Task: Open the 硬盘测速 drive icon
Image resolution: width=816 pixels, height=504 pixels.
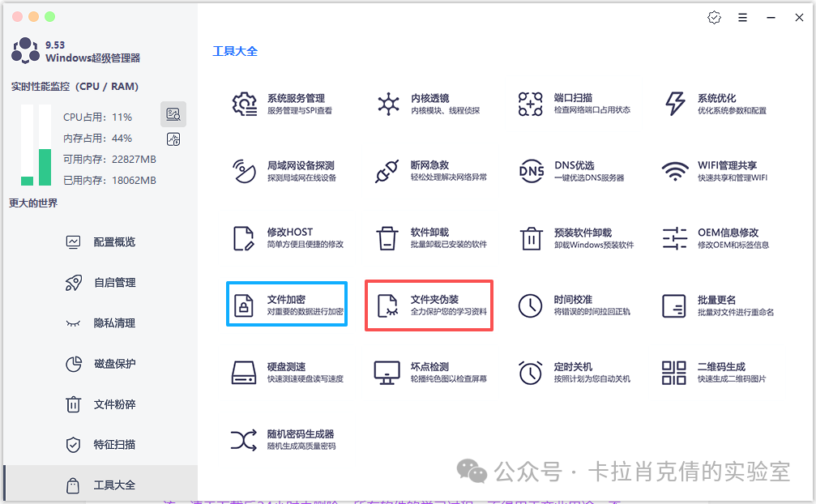Action: point(244,373)
